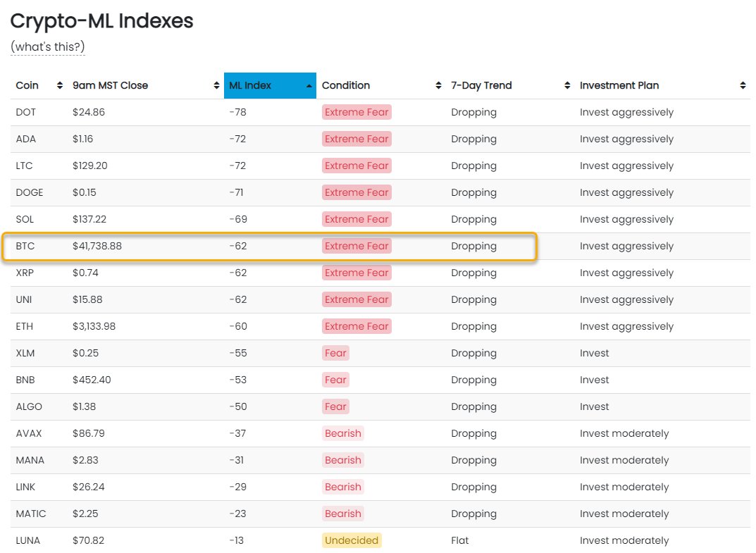Screen dimensions: 756x553
Task: Toggle sort on ML Index column header
Action: pyautogui.click(x=270, y=85)
